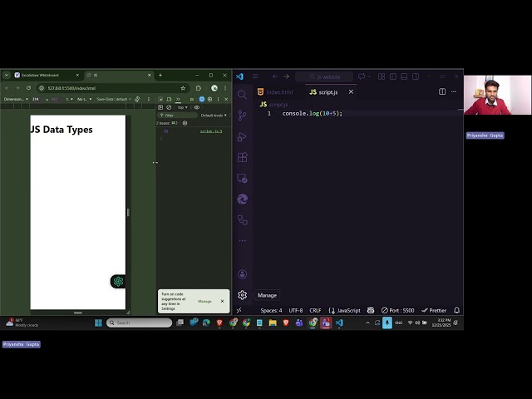Viewport: 532px width, 399px height.
Task: Open the Chrome three-dot menu
Action: click(x=225, y=88)
